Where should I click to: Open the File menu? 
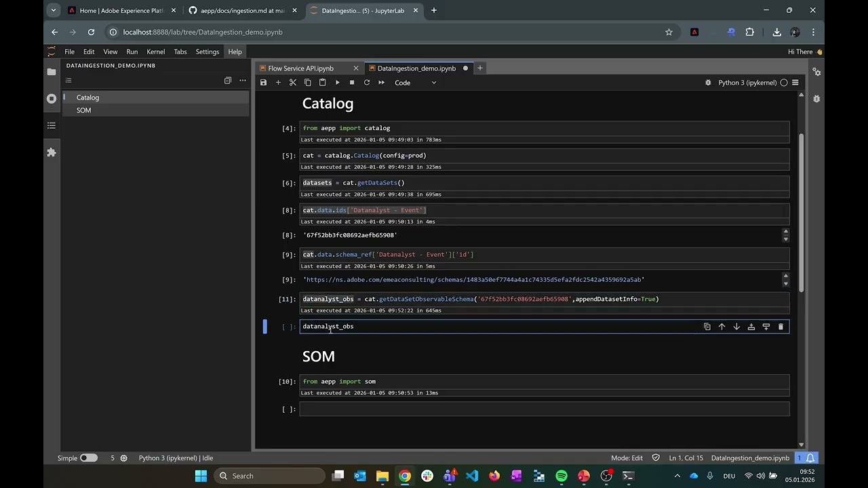(69, 52)
